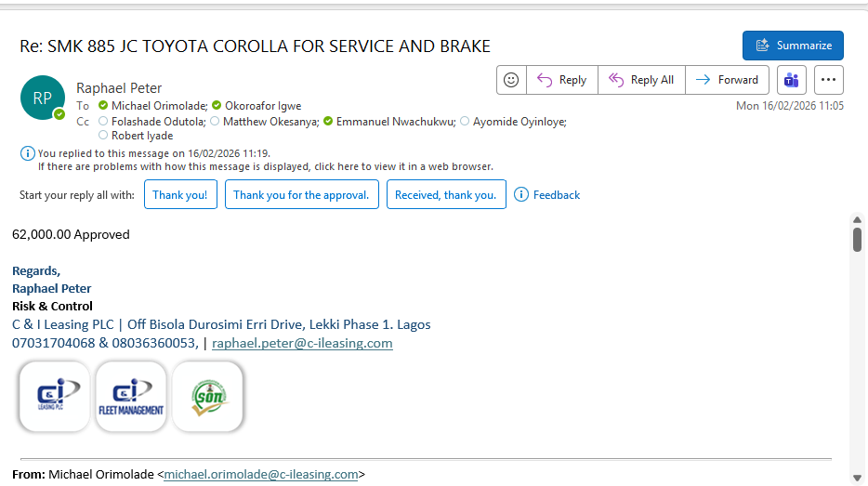868x486 pixels.
Task: Click the C&I Leasing PLC logo
Action: pyautogui.click(x=54, y=397)
